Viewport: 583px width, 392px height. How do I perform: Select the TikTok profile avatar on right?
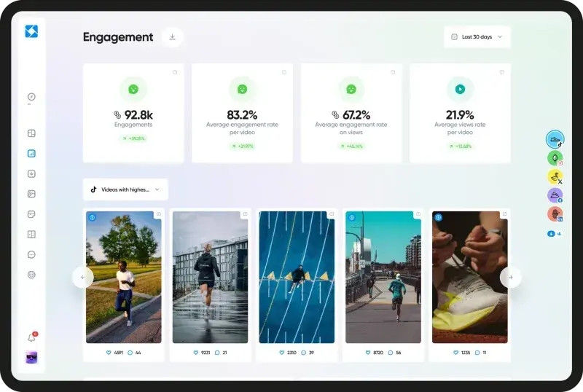point(555,139)
